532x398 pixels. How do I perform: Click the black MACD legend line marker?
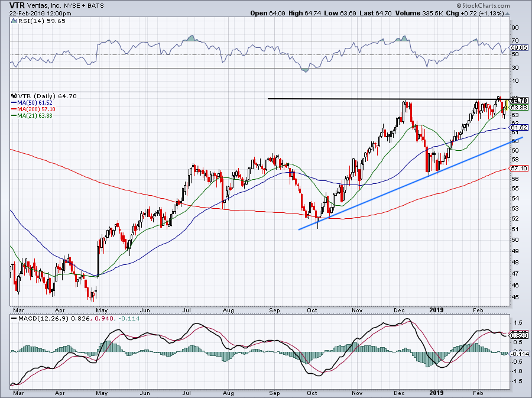point(14,319)
